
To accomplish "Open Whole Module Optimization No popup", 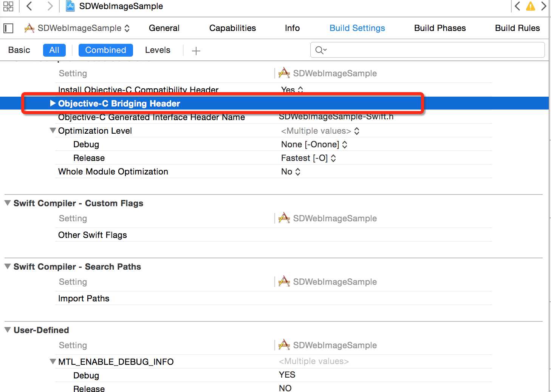I will tap(291, 172).
